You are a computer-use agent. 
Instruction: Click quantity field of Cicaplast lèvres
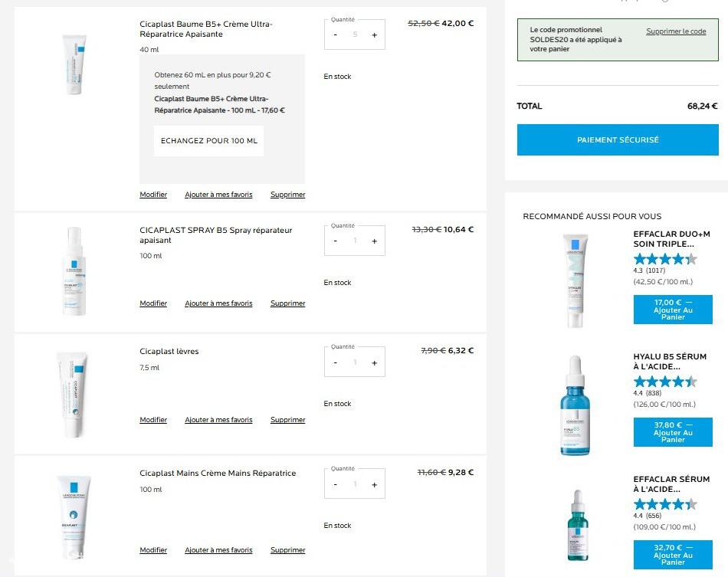(355, 363)
